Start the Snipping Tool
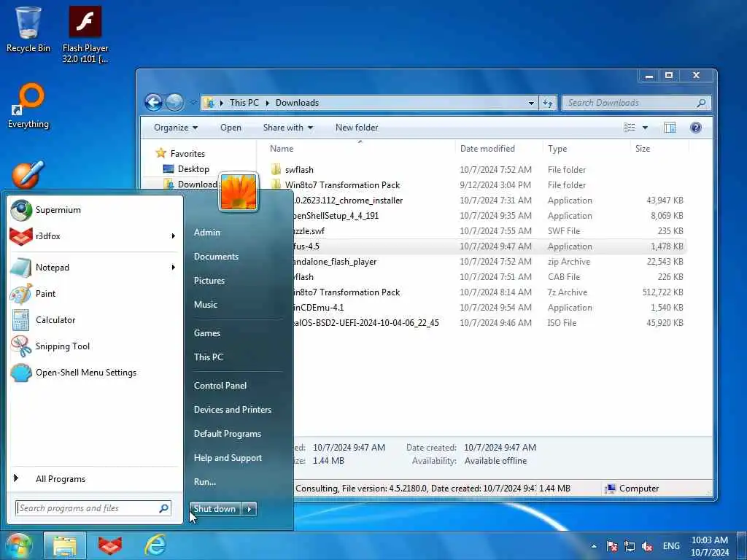The width and height of the screenshot is (747, 560). click(x=63, y=346)
